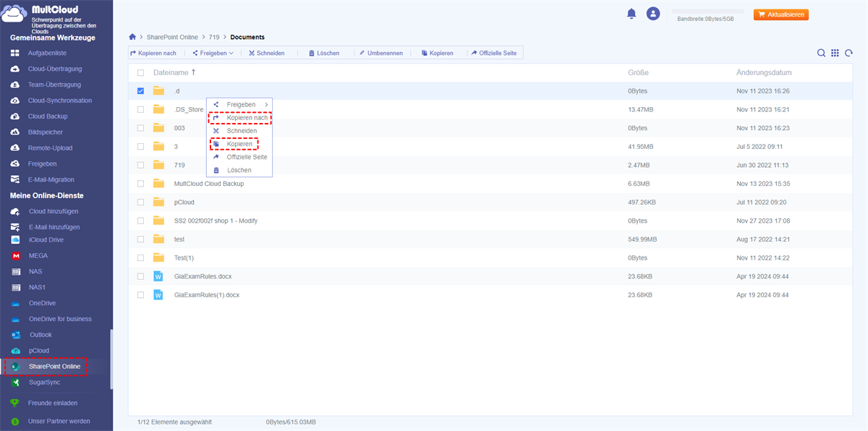
Task: Click the search magnifier icon
Action: coord(822,53)
